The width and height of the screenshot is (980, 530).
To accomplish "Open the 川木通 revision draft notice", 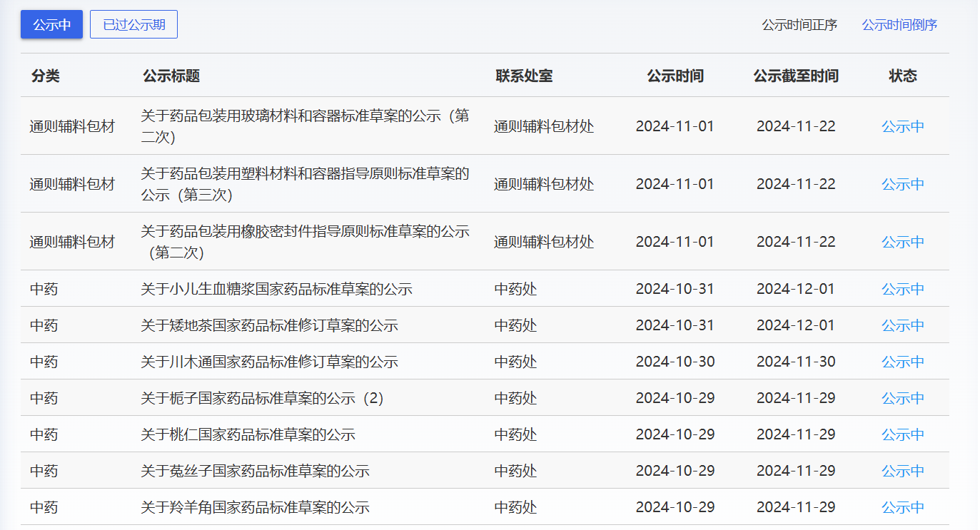I will (269, 362).
